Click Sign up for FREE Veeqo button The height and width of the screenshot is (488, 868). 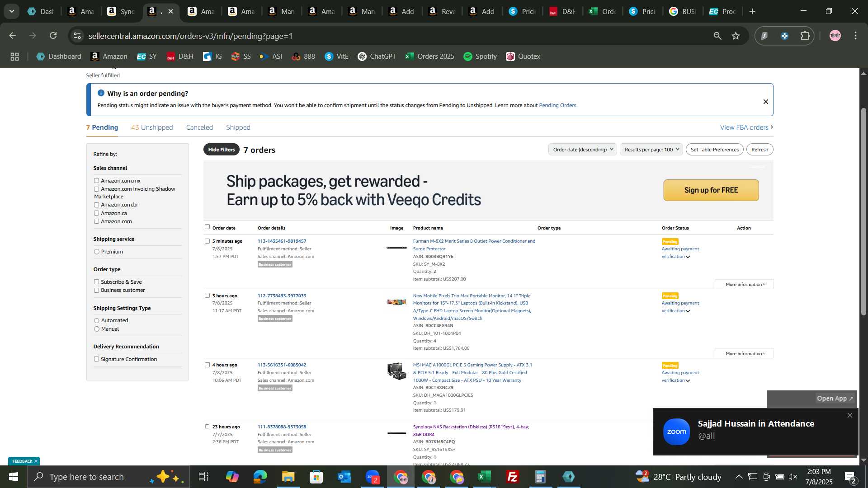[711, 190]
